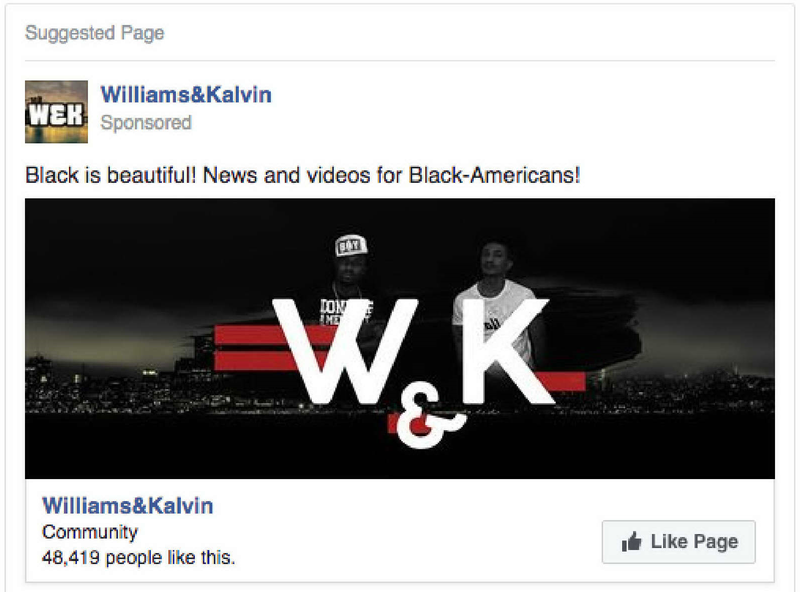Open Williams&Kalvin title below the banner
800x592 pixels.
tap(128, 506)
